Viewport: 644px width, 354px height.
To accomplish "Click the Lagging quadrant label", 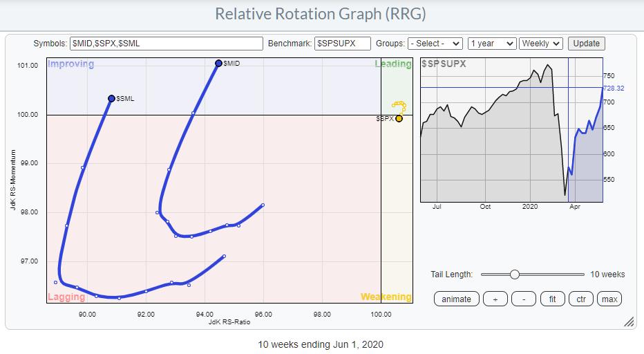I will 66,297.
